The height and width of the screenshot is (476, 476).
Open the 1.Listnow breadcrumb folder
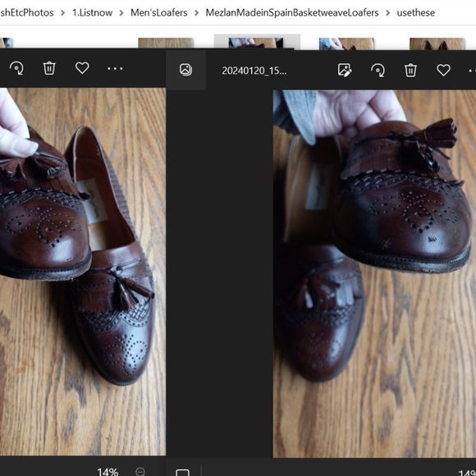tap(92, 13)
